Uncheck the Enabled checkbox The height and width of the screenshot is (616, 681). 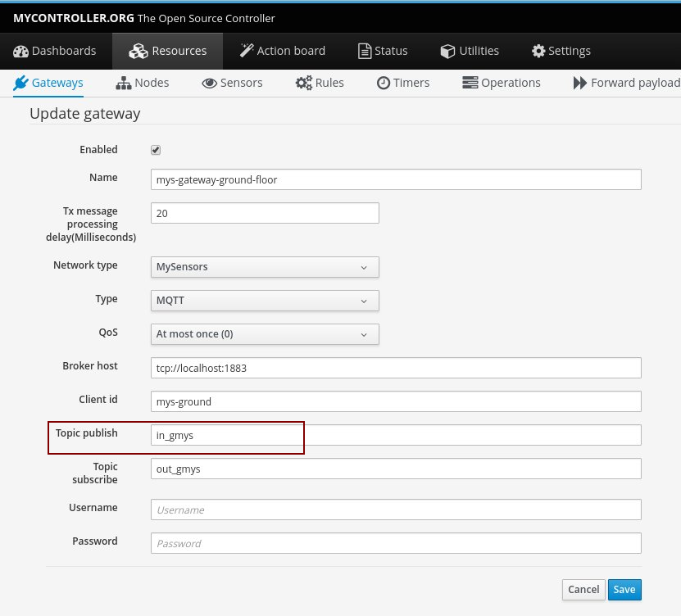click(156, 150)
